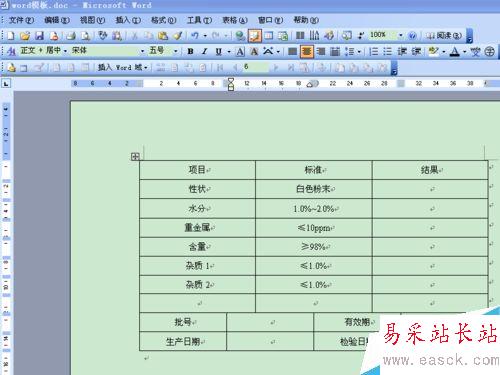This screenshot has width=500, height=375.
Task: Open the 插入 menu
Action: pyautogui.click(x=128, y=20)
